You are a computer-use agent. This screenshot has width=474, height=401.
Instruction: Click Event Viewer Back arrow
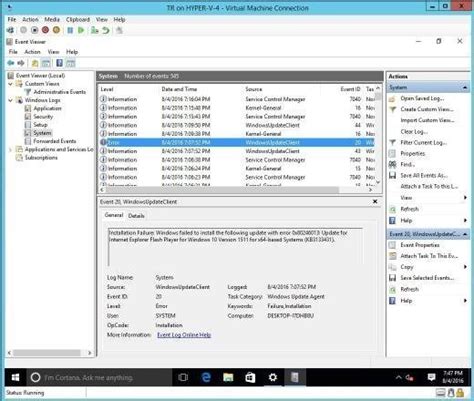click(11, 63)
